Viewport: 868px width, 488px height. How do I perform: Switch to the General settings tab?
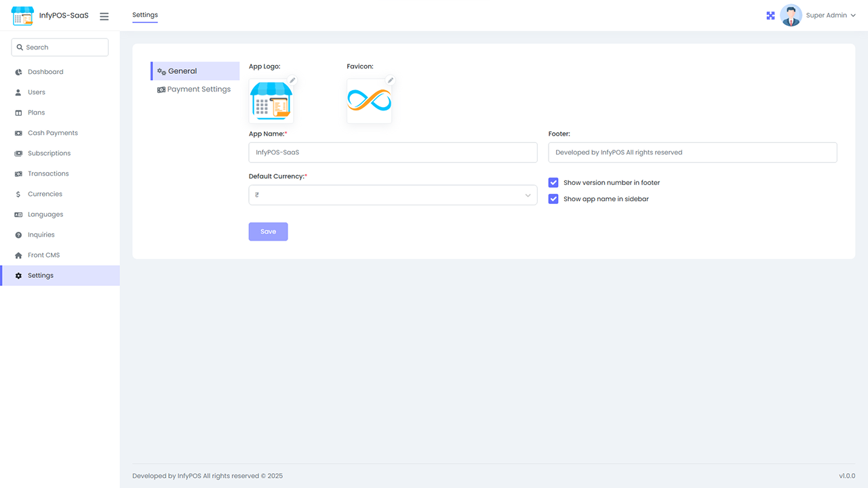tap(182, 70)
